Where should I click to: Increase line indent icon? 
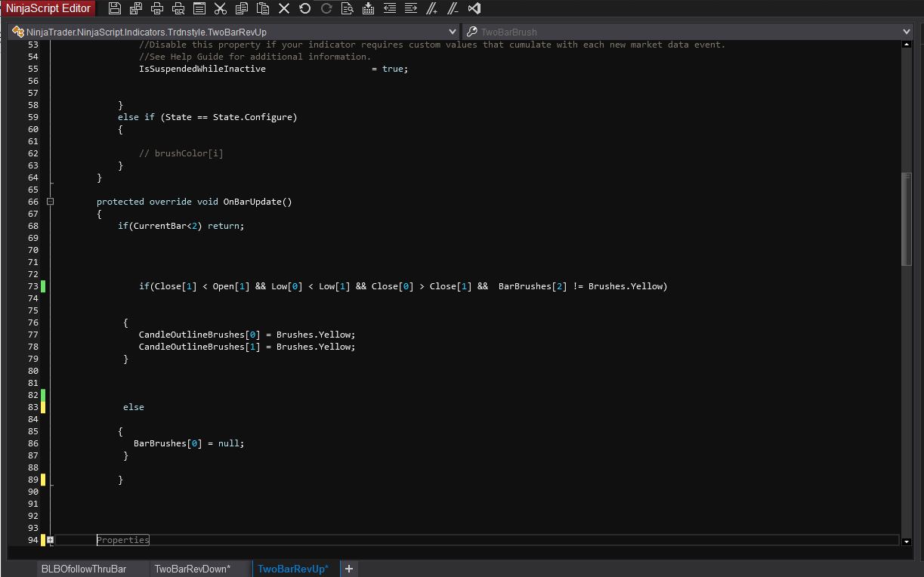[411, 8]
